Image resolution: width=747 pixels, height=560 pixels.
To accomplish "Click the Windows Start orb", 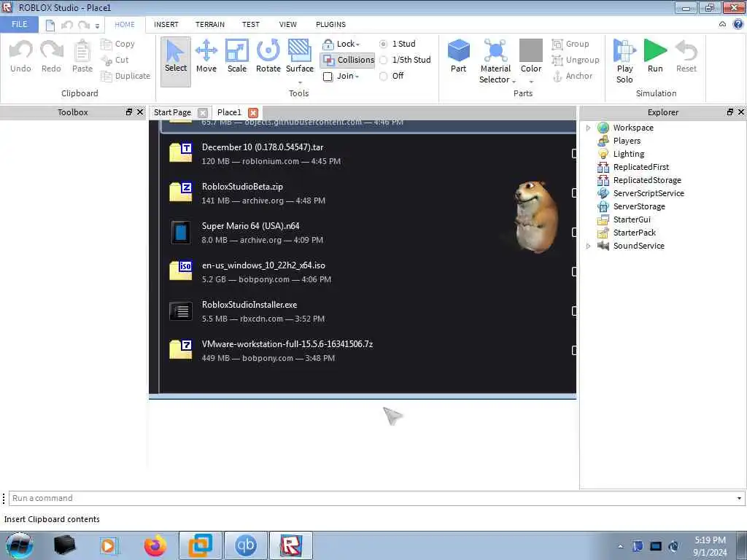I will [x=20, y=545].
